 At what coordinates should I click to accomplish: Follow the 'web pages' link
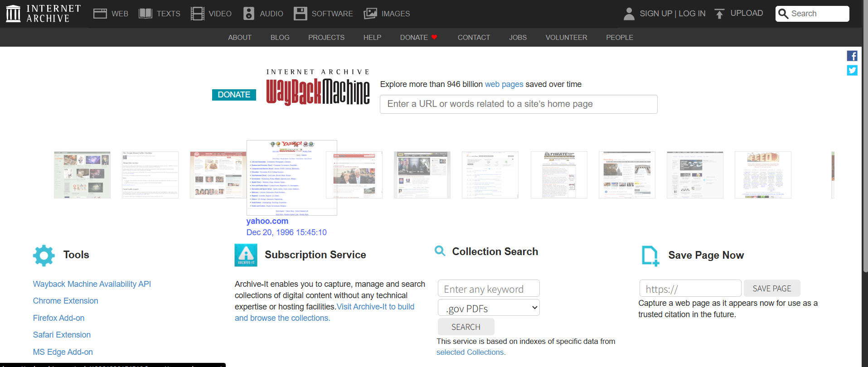pyautogui.click(x=504, y=84)
